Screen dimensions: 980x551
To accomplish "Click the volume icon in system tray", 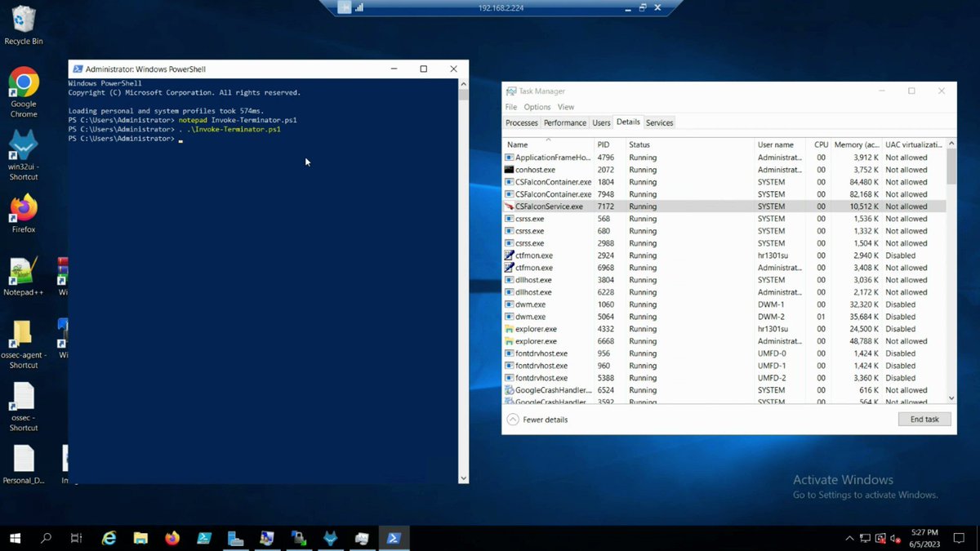I will click(x=896, y=539).
